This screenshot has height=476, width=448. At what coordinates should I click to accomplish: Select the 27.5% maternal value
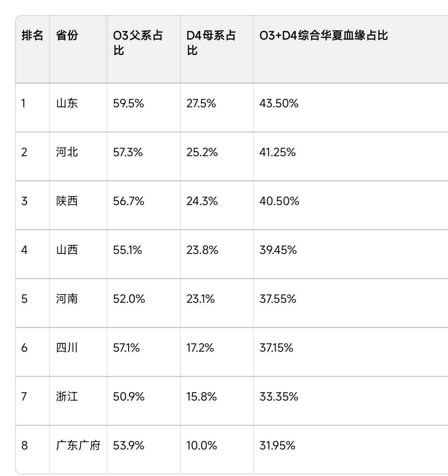click(201, 103)
